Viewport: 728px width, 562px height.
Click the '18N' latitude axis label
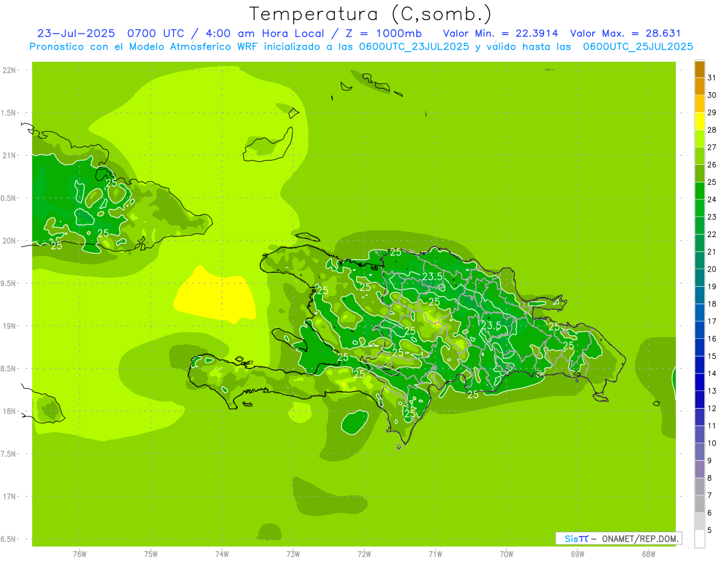pyautogui.click(x=10, y=412)
